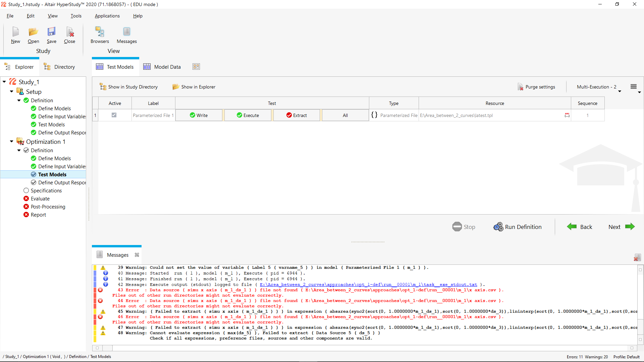Click the All test button
Image resolution: width=644 pixels, height=362 pixels.
click(345, 115)
